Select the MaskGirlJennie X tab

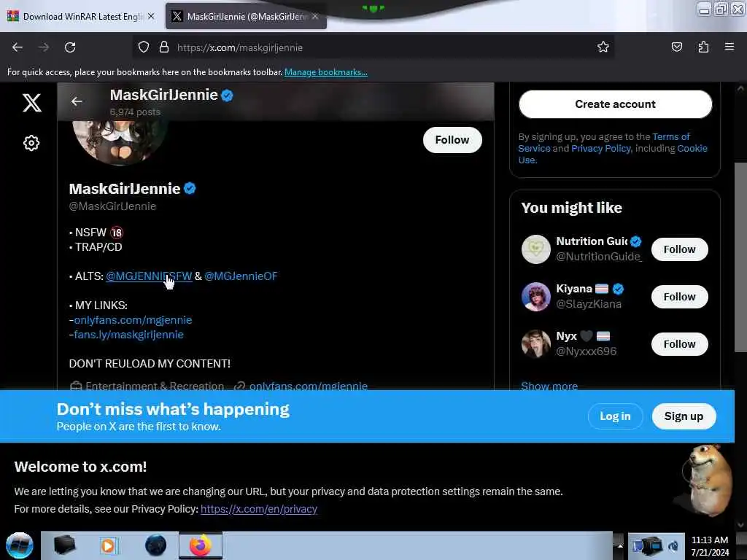tap(246, 16)
